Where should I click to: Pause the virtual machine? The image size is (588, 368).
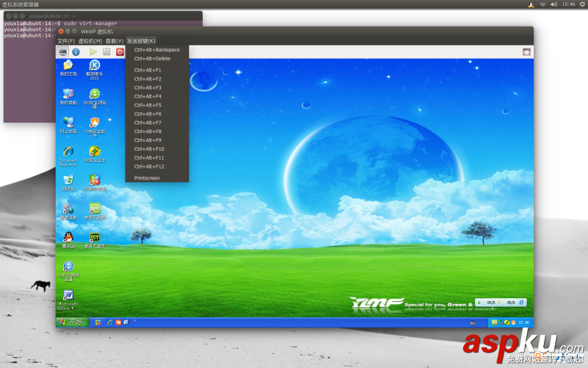tap(107, 52)
